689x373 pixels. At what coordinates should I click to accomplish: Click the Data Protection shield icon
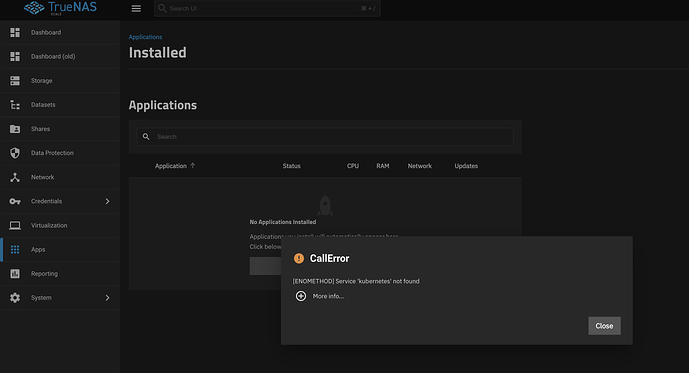click(x=15, y=153)
